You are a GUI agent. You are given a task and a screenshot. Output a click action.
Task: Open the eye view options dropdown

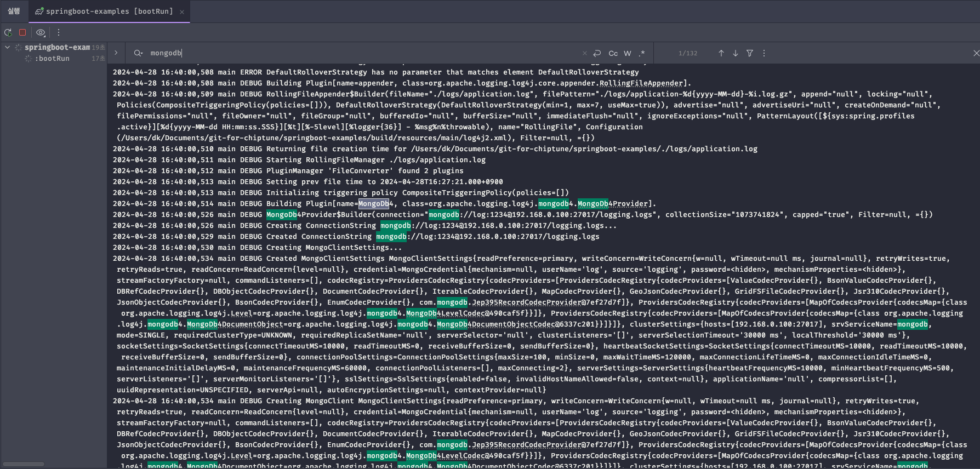click(41, 32)
